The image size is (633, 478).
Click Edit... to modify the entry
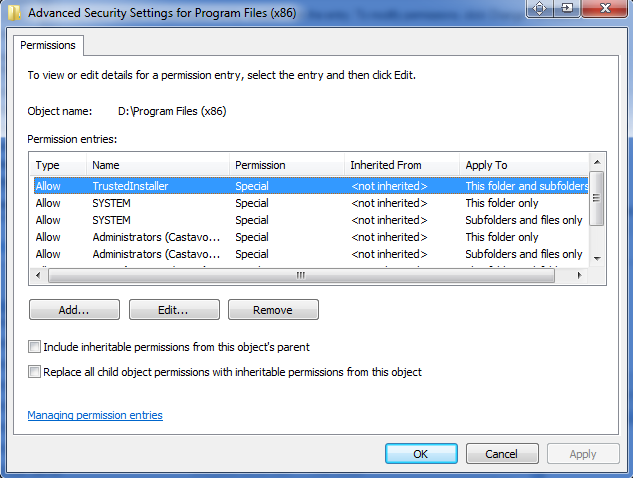click(174, 310)
